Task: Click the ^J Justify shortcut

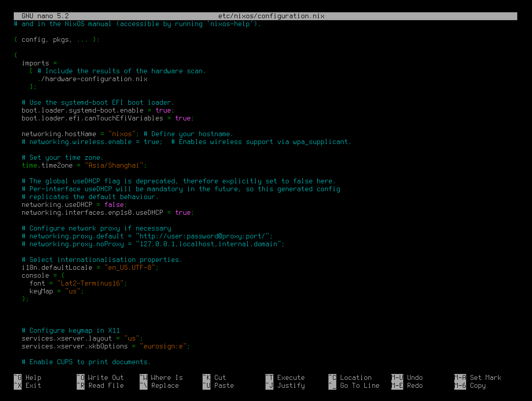Action: click(x=285, y=385)
